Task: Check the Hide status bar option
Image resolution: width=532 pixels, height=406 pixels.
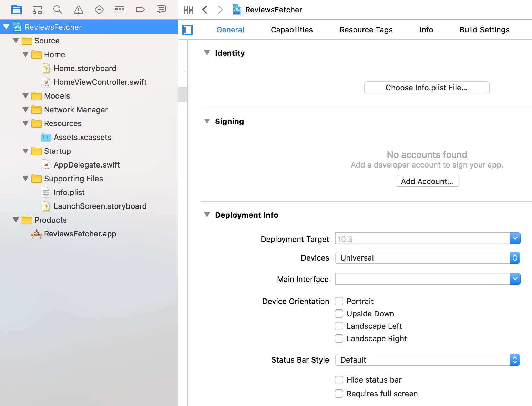Action: coord(339,380)
